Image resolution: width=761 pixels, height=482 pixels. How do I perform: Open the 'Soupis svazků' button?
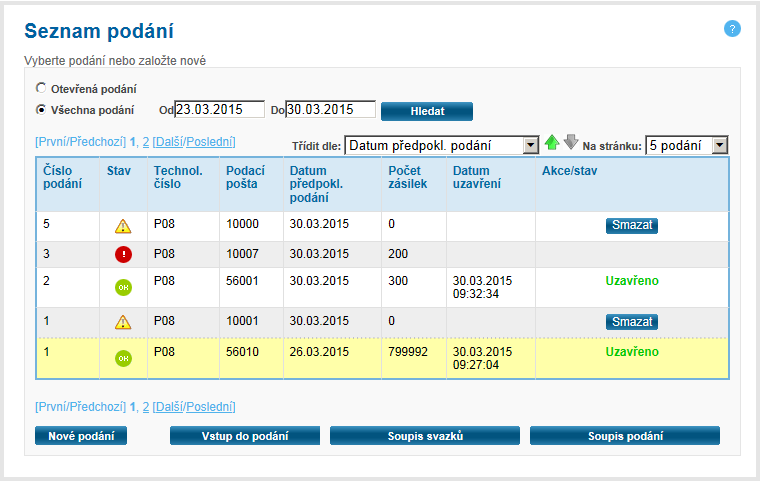[x=425, y=436]
